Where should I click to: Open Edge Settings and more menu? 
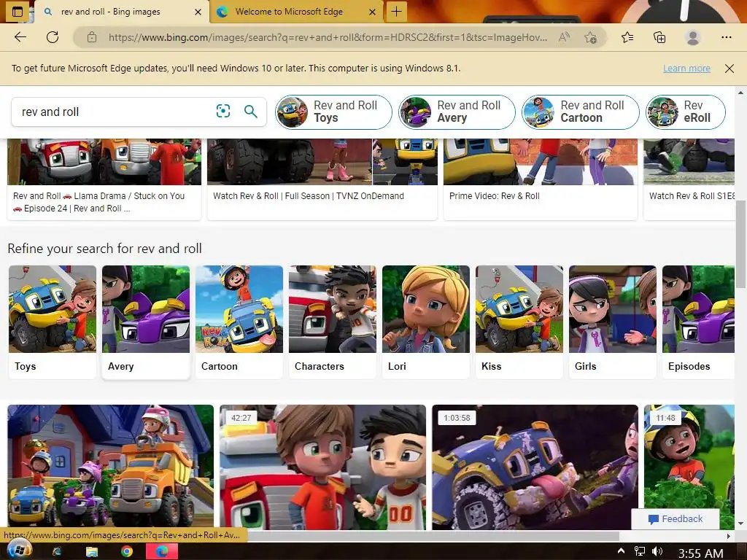[726, 37]
